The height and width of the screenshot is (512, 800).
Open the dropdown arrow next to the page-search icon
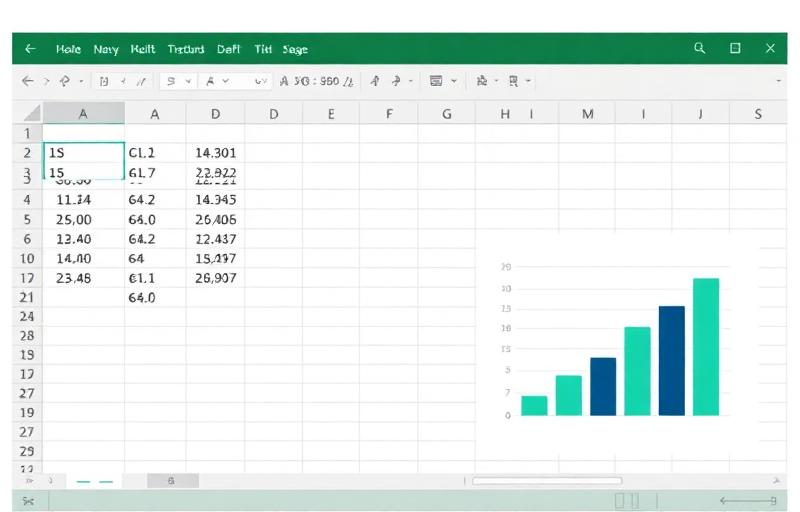coord(528,81)
